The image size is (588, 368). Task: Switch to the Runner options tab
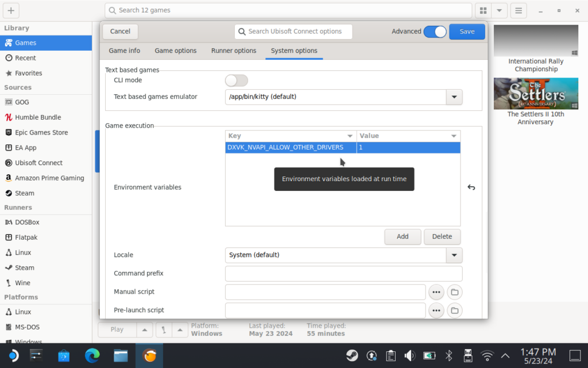(x=234, y=51)
